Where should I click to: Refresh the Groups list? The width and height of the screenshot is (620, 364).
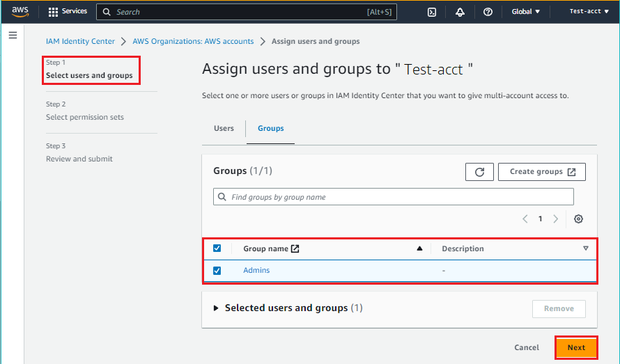click(x=479, y=172)
